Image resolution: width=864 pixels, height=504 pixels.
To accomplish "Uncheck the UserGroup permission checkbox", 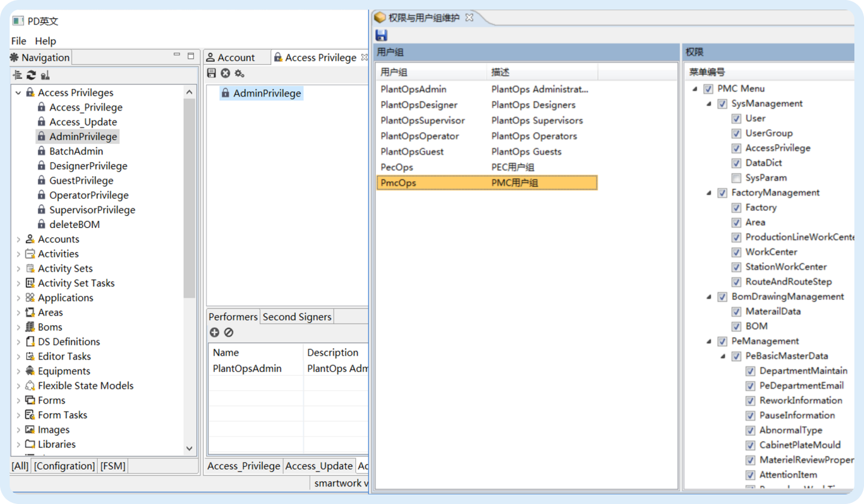I will [736, 133].
